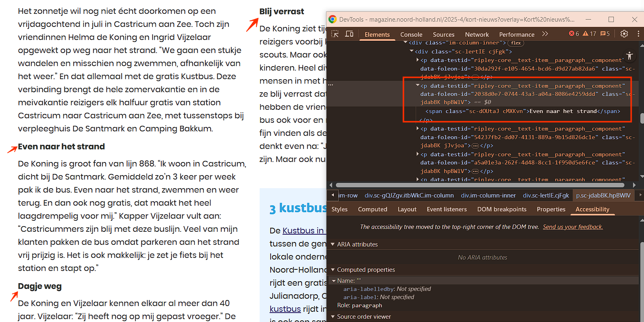Screen dimensions: 644x322
Task: Open the DevTools three-dot customize menu
Action: pyautogui.click(x=638, y=34)
